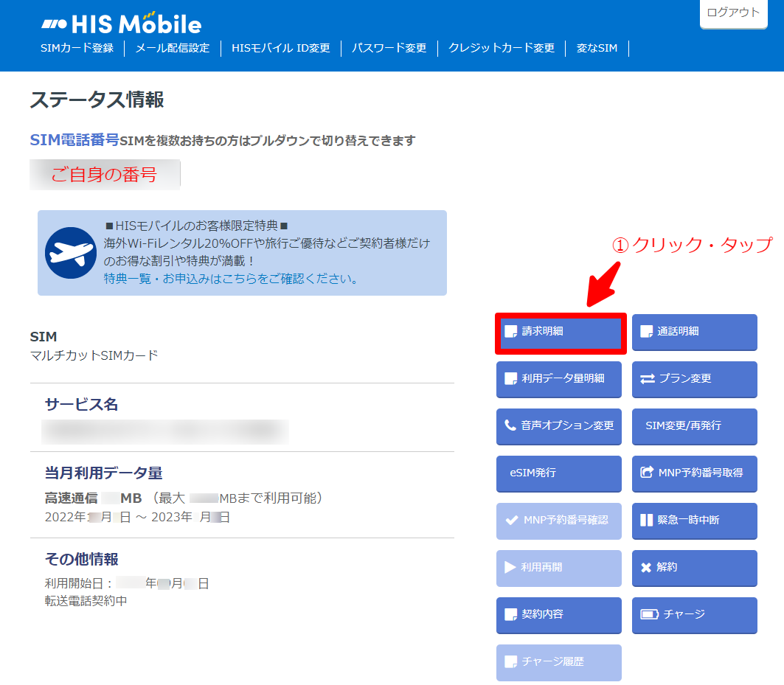Click the SIM電話番号 label

[74, 140]
